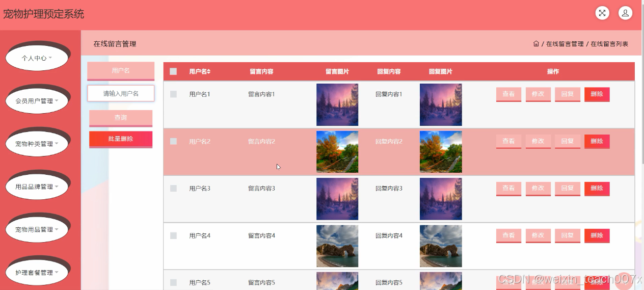Click 在线留言管理 breadcrumb link
Image resolution: width=644 pixels, height=290 pixels.
pyautogui.click(x=565, y=44)
